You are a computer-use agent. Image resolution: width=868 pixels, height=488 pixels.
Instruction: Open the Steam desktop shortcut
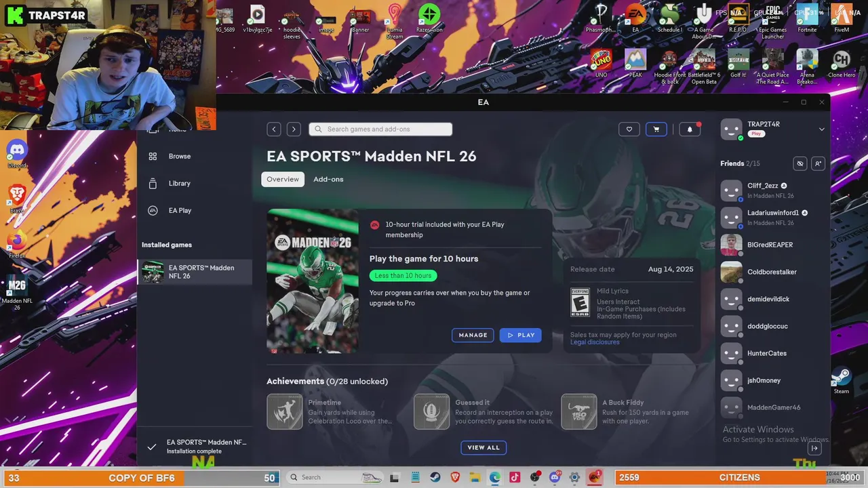coord(842,381)
